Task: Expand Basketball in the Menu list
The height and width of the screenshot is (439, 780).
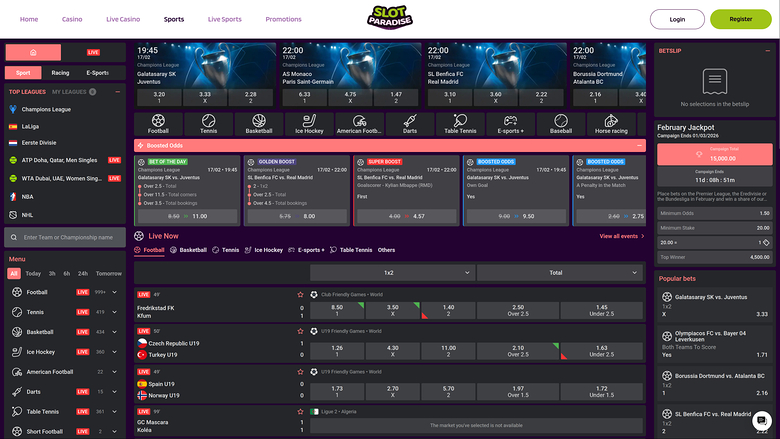Action: (114, 332)
